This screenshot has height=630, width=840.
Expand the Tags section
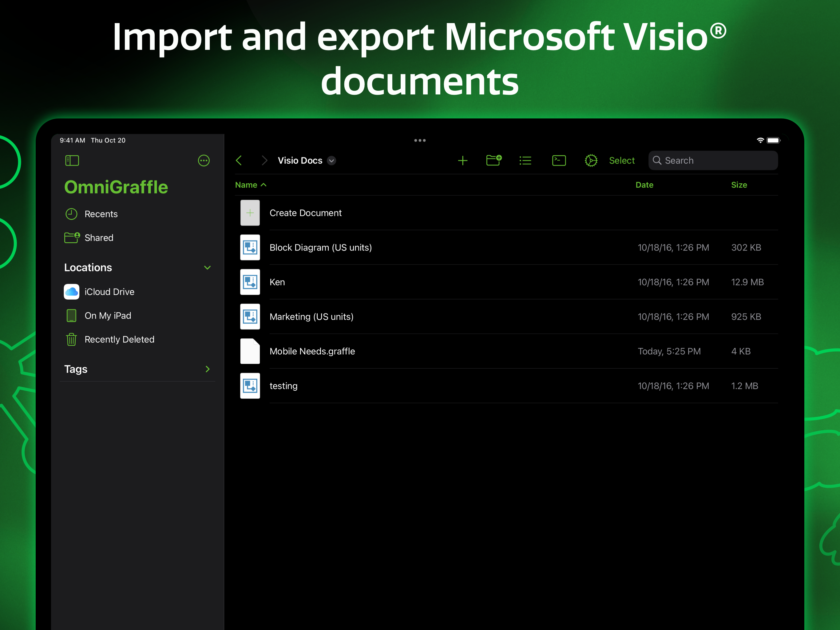click(207, 369)
